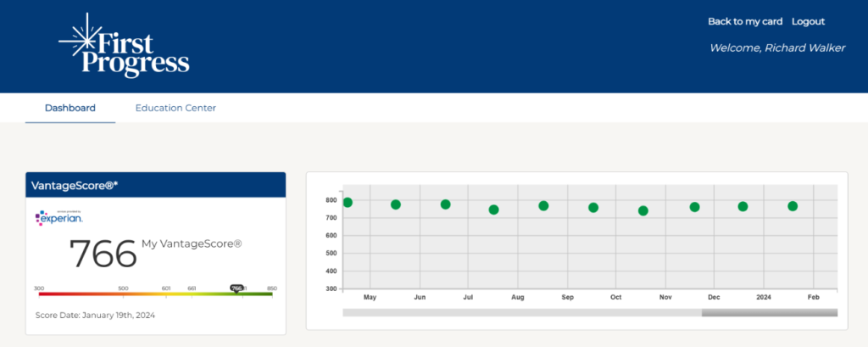This screenshot has height=347, width=868.
Task: Click the Experian logo in score card
Action: (59, 218)
